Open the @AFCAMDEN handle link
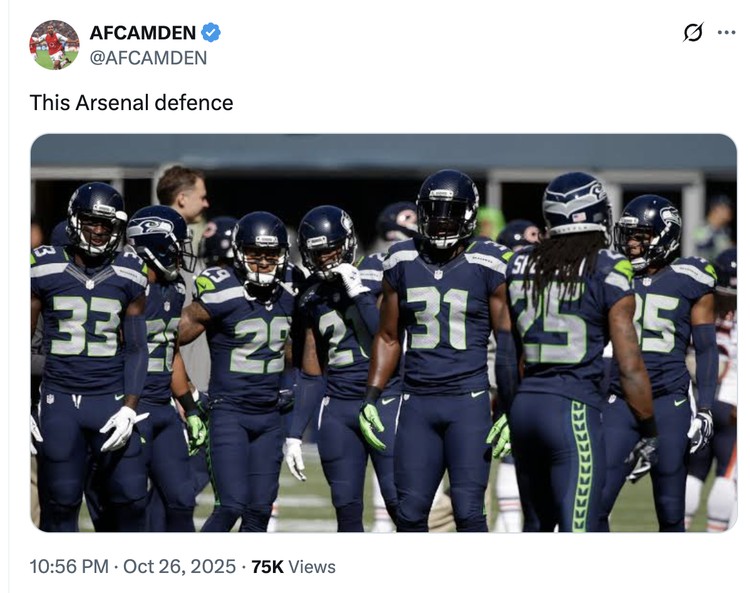 point(148,58)
